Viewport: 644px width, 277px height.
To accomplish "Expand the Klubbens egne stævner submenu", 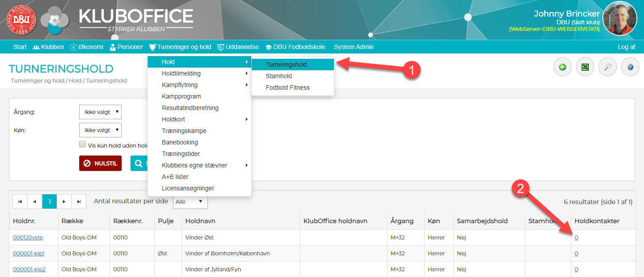I will coord(199,165).
